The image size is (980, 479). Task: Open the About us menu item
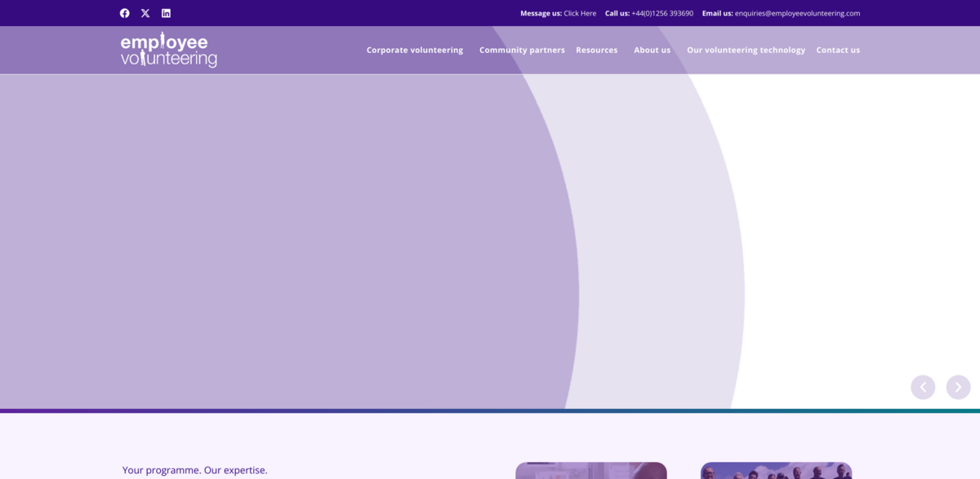coord(652,50)
